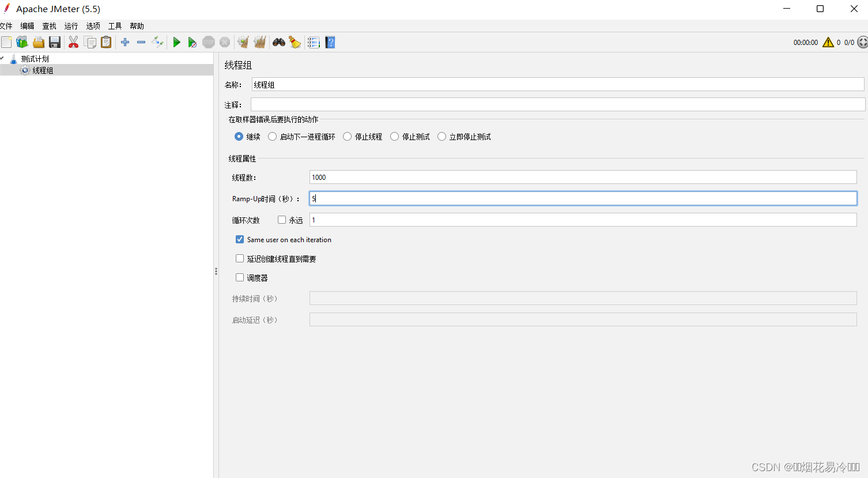Image resolution: width=868 pixels, height=478 pixels.
Task: Select the 继续 radio button
Action: [x=239, y=137]
